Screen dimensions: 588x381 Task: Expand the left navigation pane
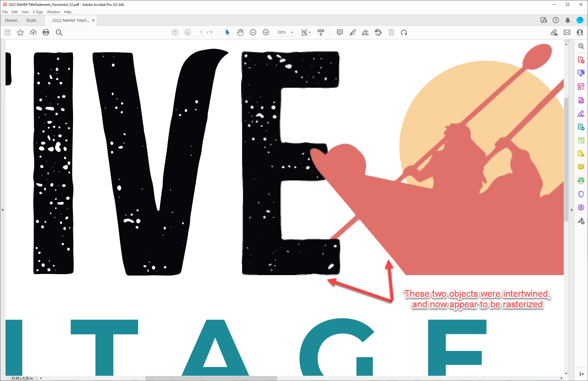pos(3,210)
